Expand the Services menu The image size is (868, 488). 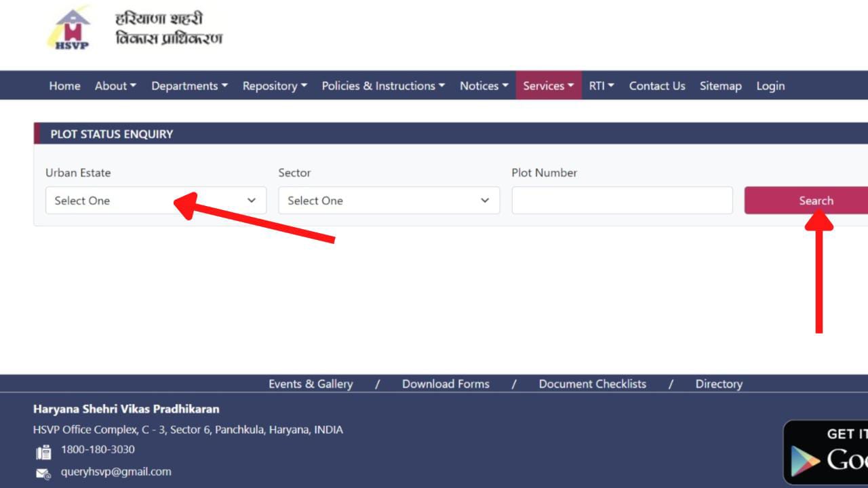pos(548,85)
